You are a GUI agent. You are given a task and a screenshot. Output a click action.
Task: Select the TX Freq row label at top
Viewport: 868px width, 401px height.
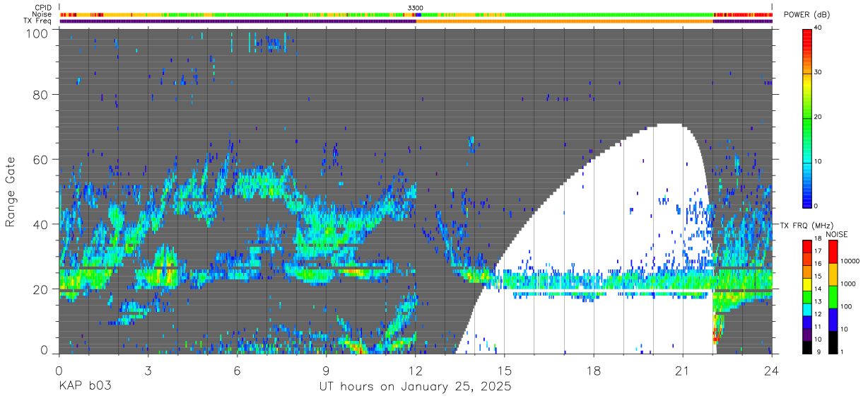pyautogui.click(x=38, y=21)
